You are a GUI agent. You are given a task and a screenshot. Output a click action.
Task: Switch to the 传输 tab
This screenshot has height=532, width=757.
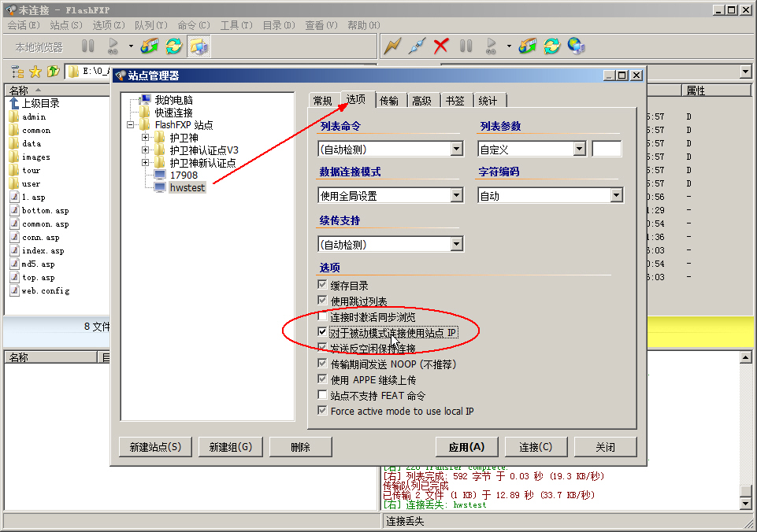[389, 101]
